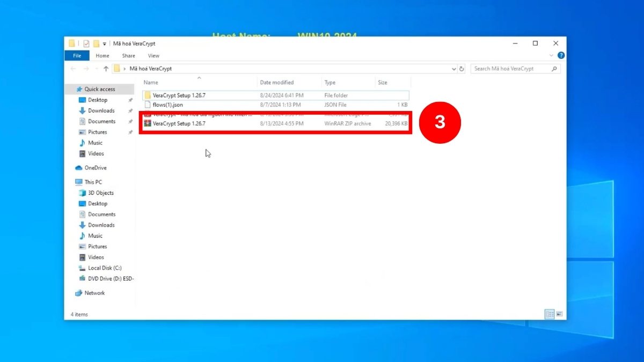Click the Back navigation button
This screenshot has width=644, height=362.
pos(73,68)
